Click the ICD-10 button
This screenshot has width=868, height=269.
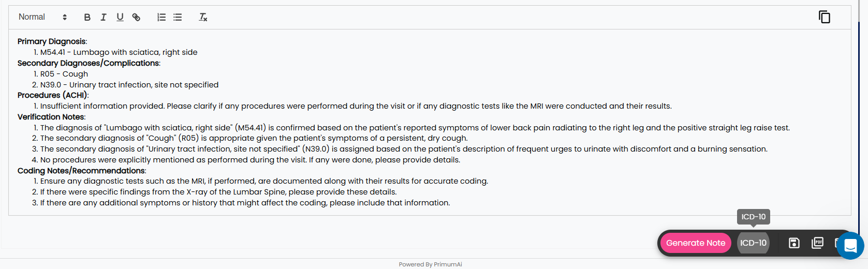pos(753,243)
